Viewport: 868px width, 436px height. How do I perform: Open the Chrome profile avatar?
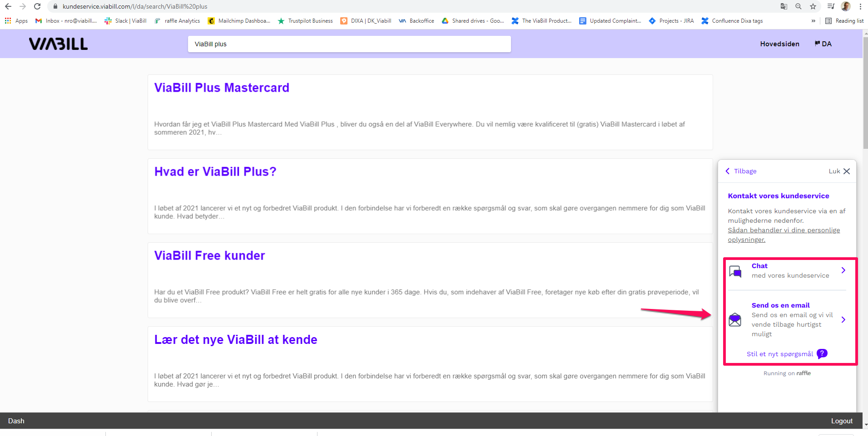pyautogui.click(x=846, y=6)
